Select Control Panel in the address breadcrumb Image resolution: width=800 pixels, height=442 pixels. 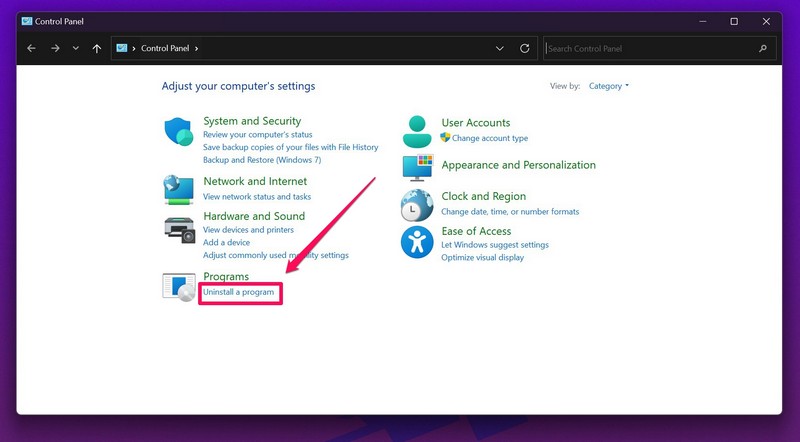(x=166, y=48)
